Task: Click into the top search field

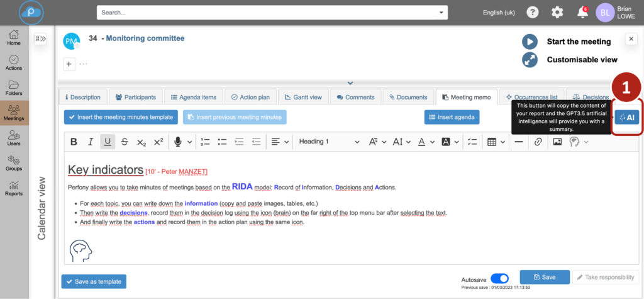Action: [x=264, y=12]
